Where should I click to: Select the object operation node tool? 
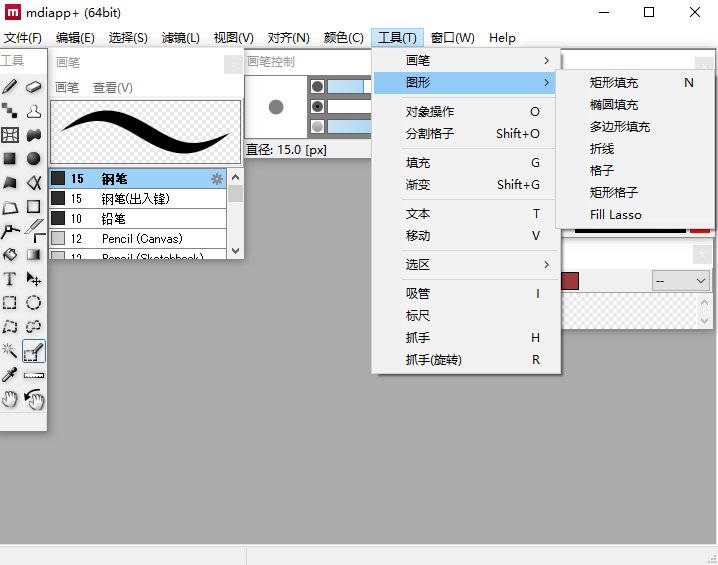pyautogui.click(x=10, y=231)
